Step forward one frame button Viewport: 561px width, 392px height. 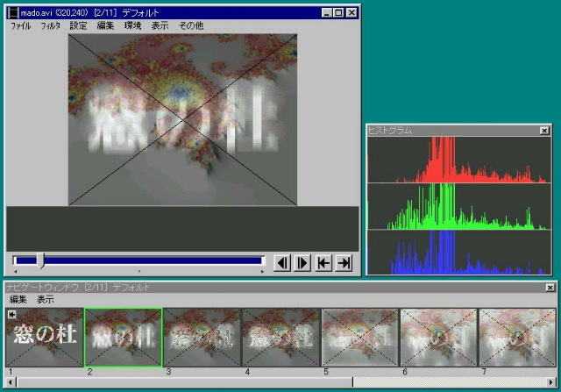(x=302, y=263)
